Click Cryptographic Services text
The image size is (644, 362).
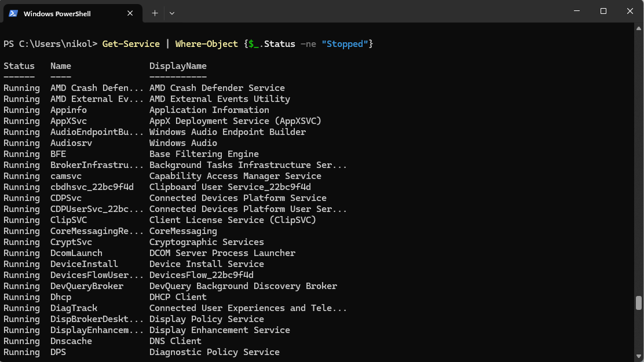click(x=207, y=242)
